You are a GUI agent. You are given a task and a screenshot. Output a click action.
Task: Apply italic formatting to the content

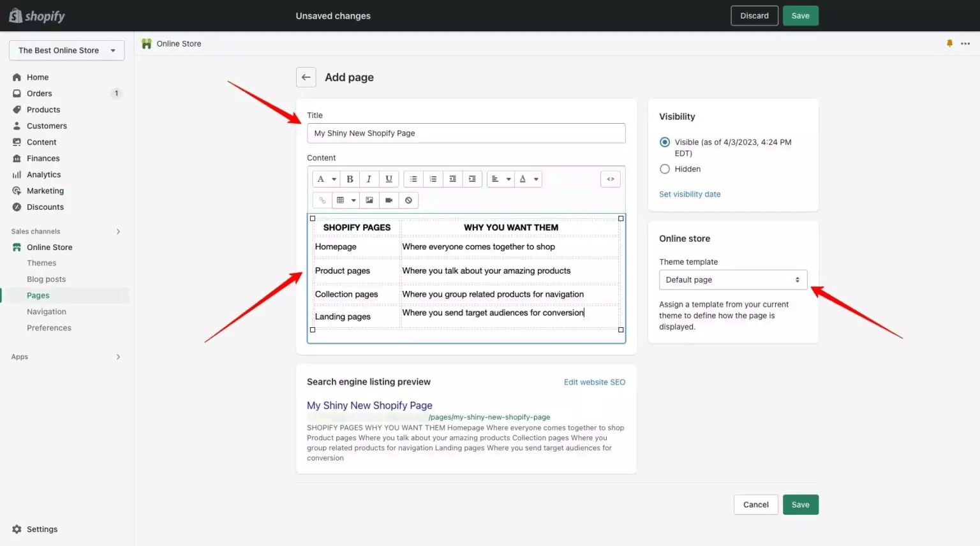pyautogui.click(x=369, y=179)
